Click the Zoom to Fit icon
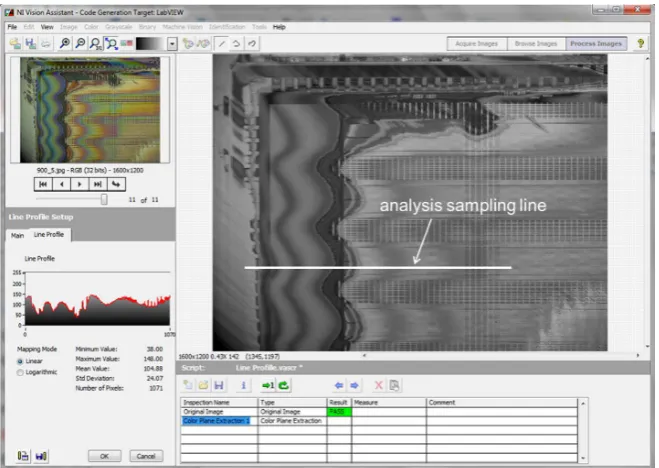 coord(111,43)
